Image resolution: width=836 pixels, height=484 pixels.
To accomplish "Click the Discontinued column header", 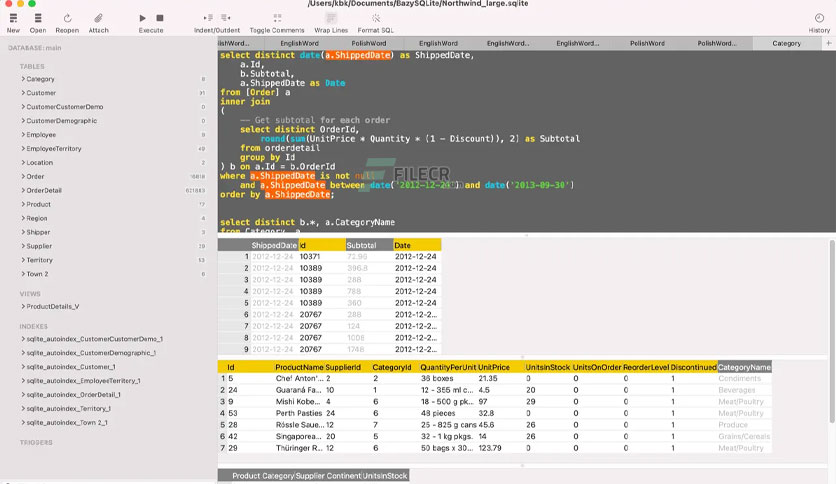I will pyautogui.click(x=693, y=367).
